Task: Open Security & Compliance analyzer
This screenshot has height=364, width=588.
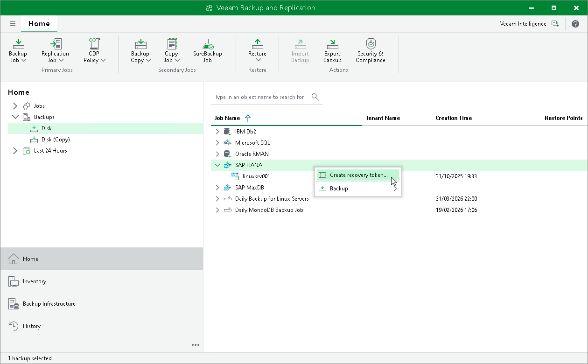Action: click(371, 50)
